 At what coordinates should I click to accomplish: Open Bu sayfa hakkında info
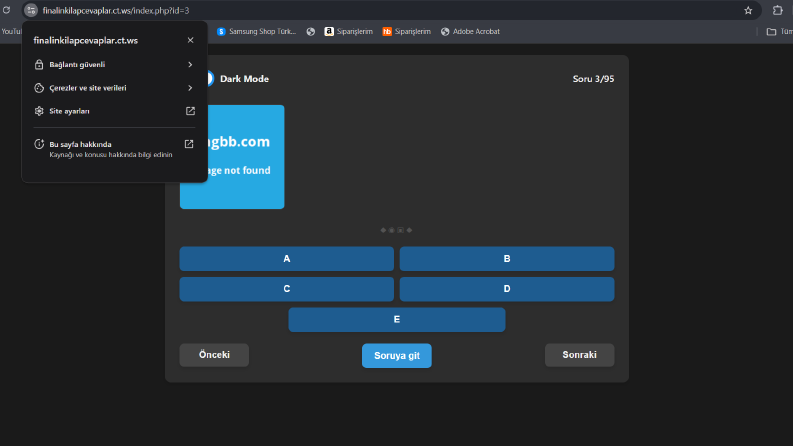point(114,149)
